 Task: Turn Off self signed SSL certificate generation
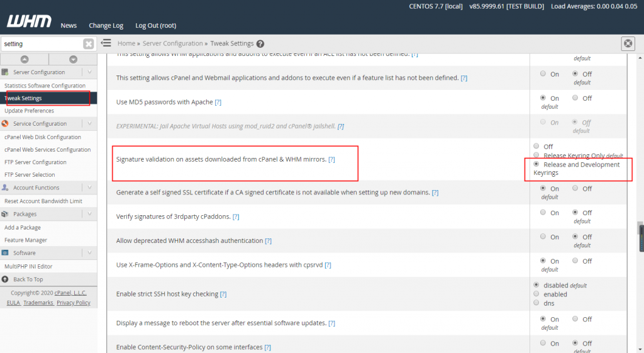click(575, 188)
